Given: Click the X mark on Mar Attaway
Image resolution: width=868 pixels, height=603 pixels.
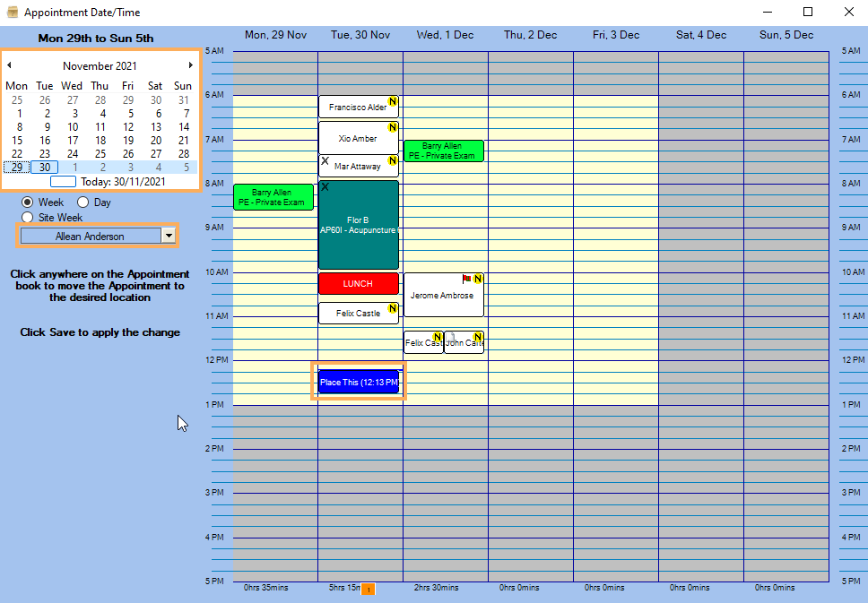Looking at the screenshot, I should (x=325, y=161).
